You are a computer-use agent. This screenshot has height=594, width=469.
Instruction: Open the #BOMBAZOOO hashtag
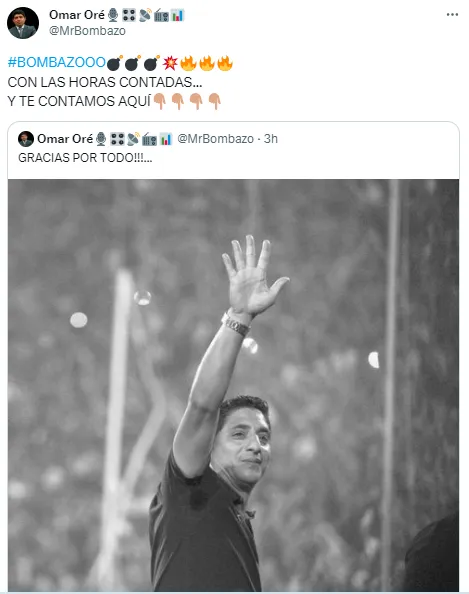(x=56, y=63)
